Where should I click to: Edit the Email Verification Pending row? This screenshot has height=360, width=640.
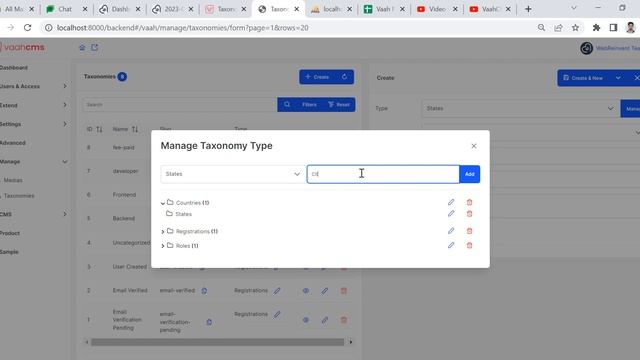324,320
